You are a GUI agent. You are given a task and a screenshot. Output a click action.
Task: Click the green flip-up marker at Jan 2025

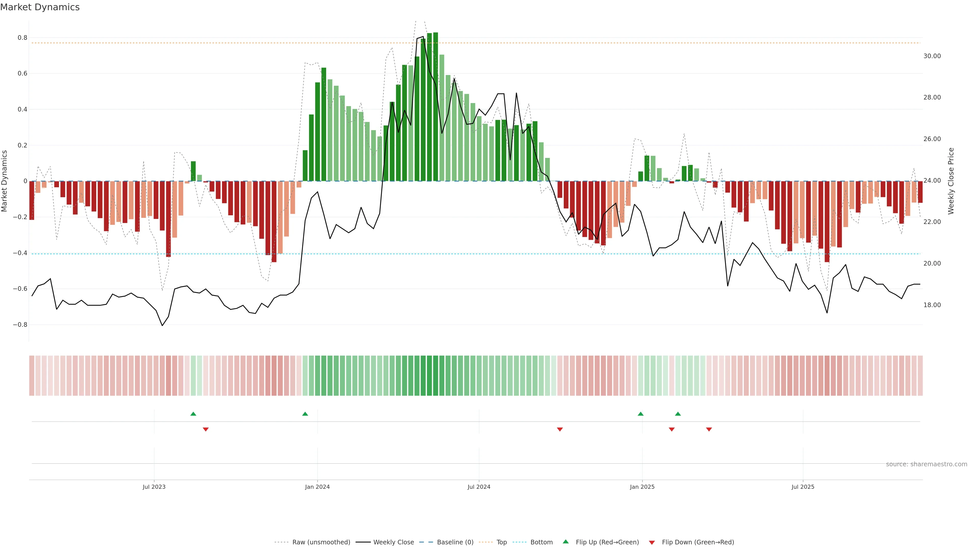click(641, 414)
